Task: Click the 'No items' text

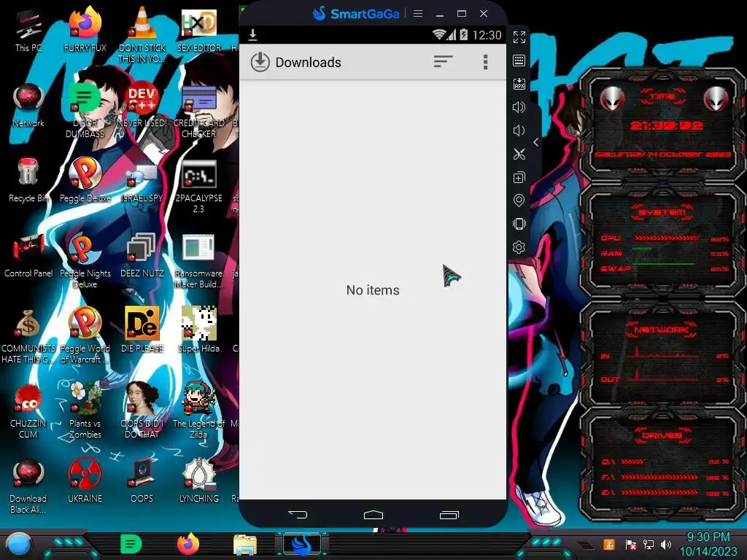Action: point(373,290)
